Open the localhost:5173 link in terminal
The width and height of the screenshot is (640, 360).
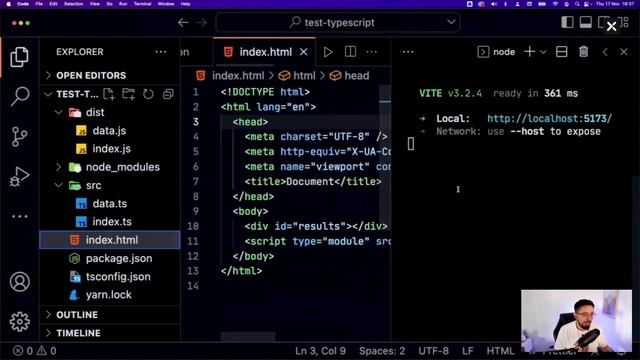click(549, 118)
